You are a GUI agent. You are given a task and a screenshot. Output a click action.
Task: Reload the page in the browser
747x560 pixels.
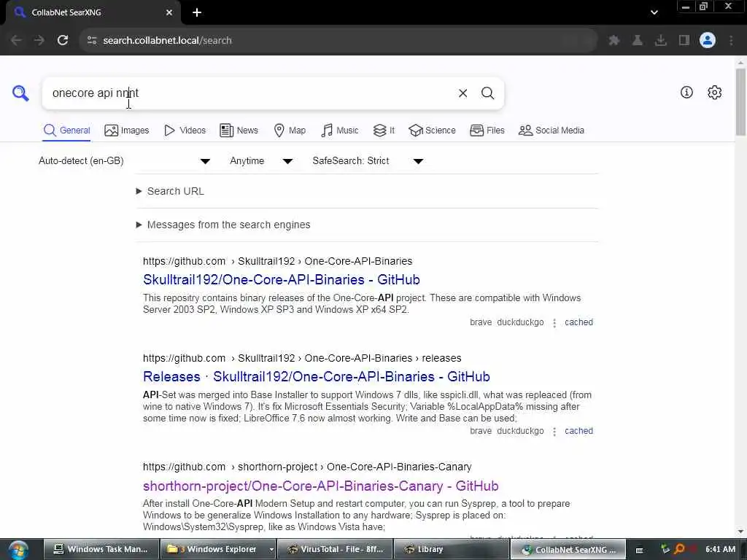pos(63,40)
